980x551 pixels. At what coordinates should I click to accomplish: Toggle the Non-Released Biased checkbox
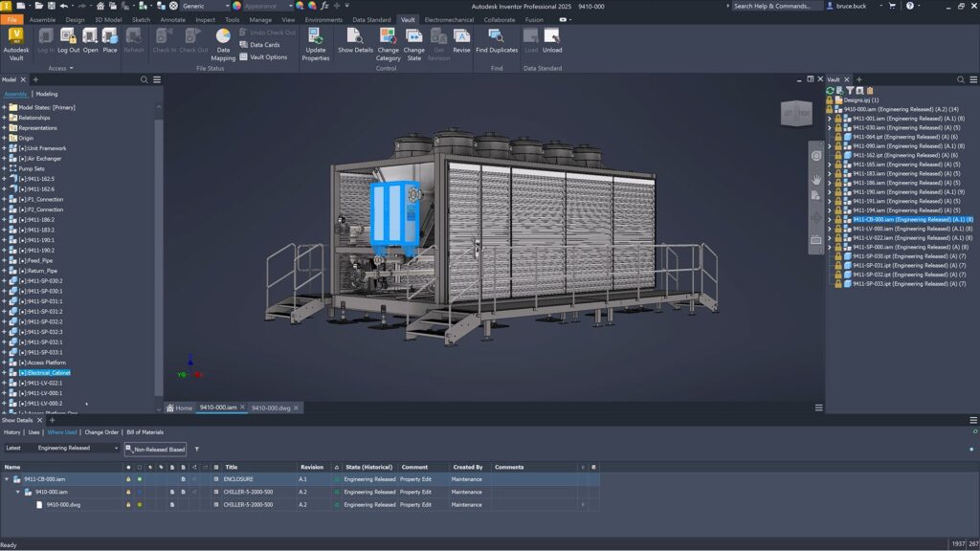pos(126,449)
